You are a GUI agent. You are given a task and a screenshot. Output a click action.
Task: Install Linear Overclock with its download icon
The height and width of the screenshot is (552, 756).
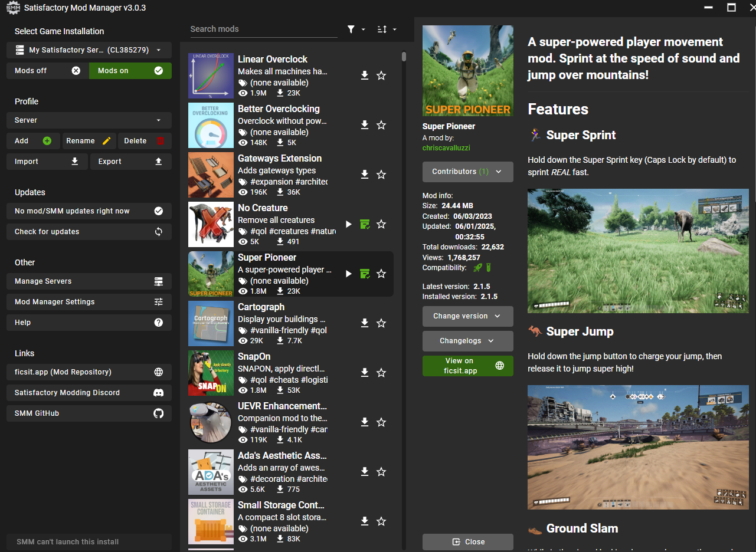tap(365, 75)
